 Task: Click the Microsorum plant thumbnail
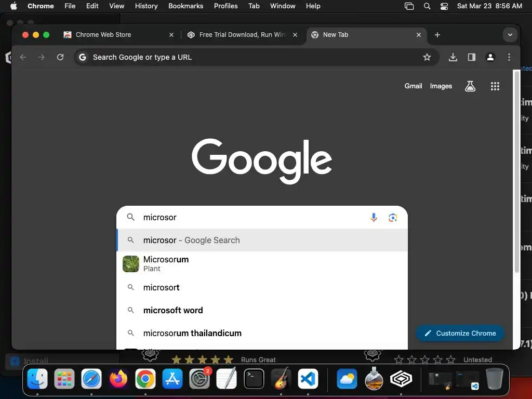[x=131, y=264]
